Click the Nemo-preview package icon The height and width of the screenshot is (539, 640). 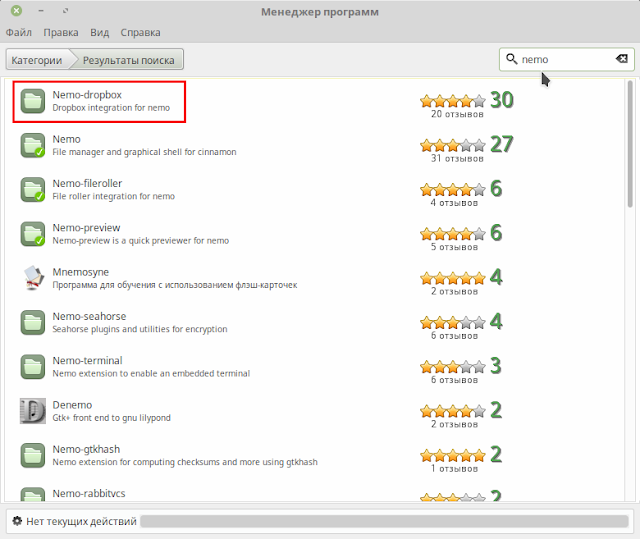(x=33, y=234)
